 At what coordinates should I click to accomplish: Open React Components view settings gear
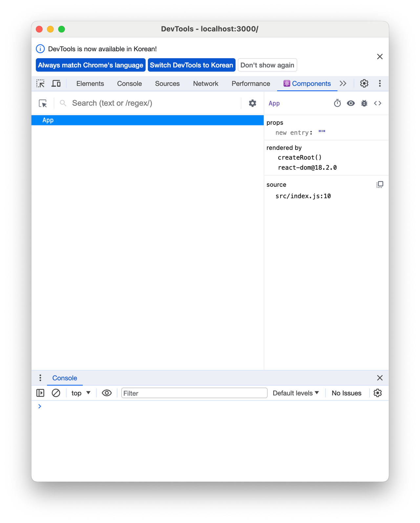pyautogui.click(x=252, y=103)
